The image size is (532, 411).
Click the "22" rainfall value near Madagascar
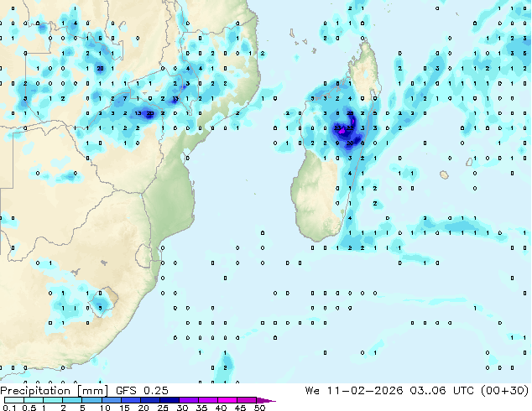(350, 128)
